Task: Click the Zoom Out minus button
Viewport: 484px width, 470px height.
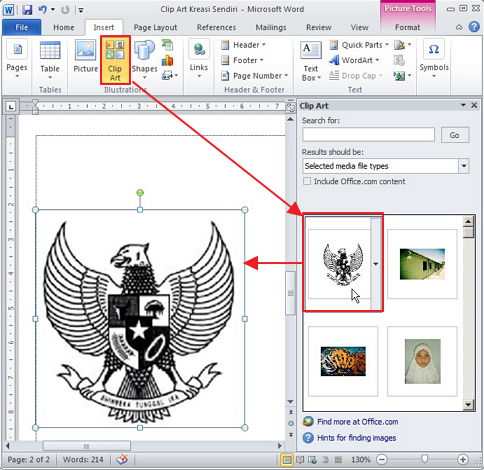Action: [x=382, y=460]
